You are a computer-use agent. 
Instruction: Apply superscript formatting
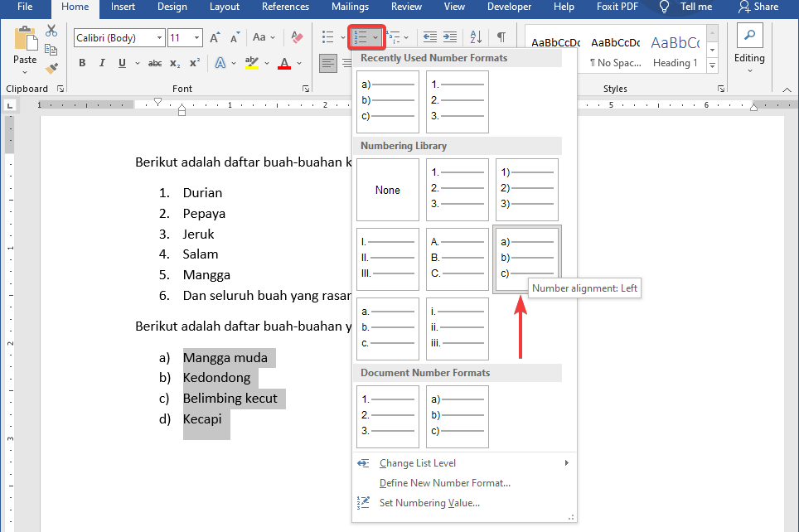coord(195,63)
